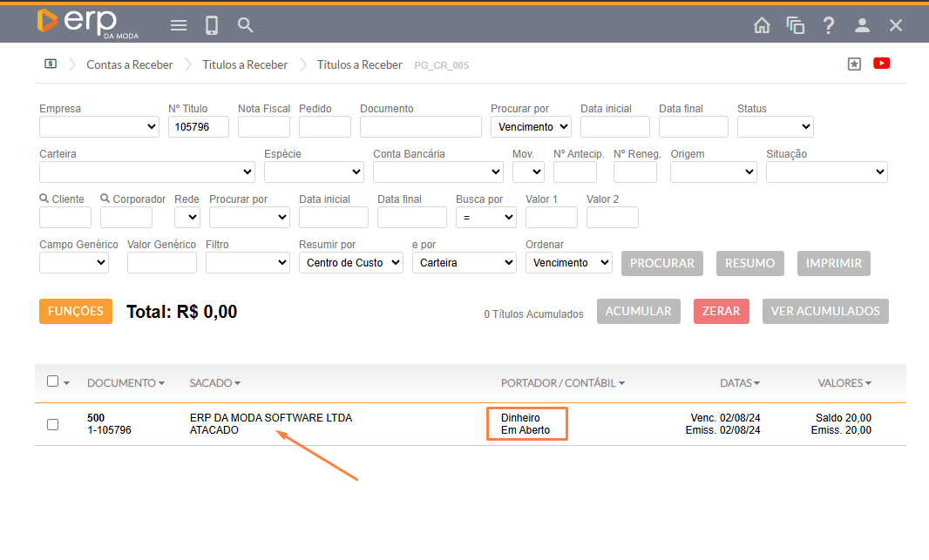Open the user profile icon
This screenshot has width=929, height=560.
click(862, 25)
